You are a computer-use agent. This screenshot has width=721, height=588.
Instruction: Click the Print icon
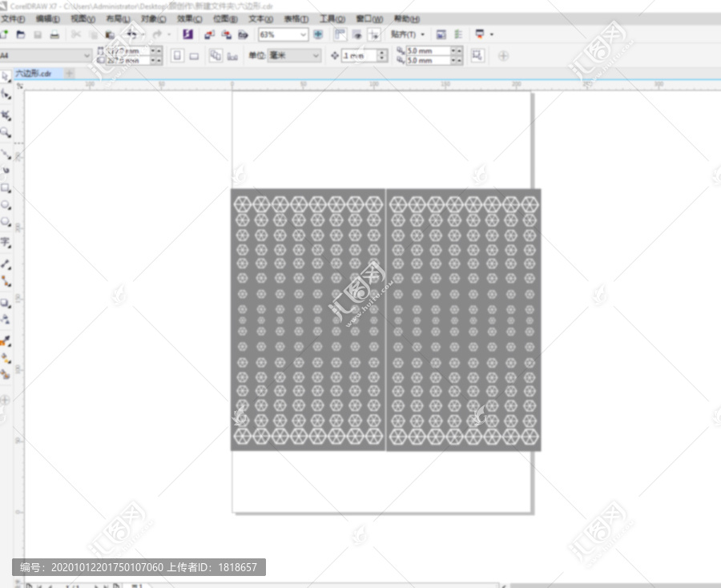pyautogui.click(x=54, y=34)
